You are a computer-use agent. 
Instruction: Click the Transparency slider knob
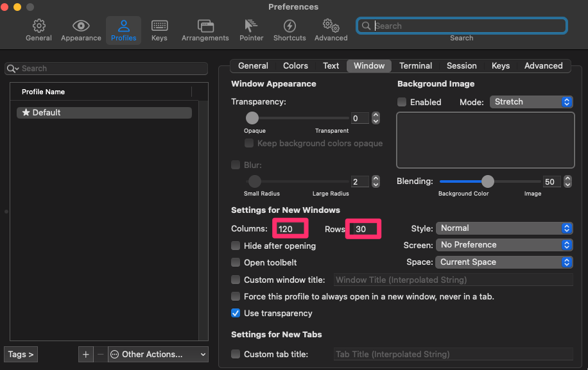tap(252, 118)
